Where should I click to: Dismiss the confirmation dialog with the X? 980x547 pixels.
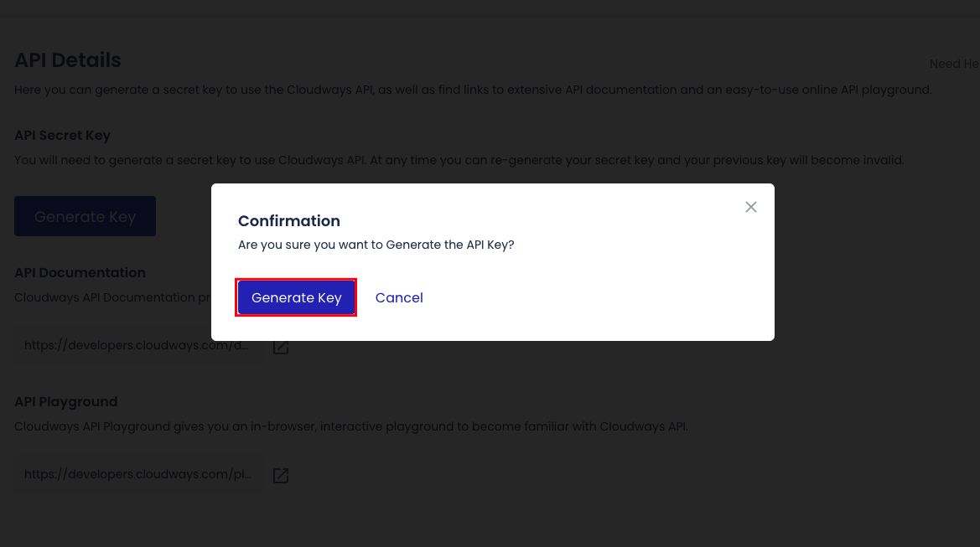point(750,207)
